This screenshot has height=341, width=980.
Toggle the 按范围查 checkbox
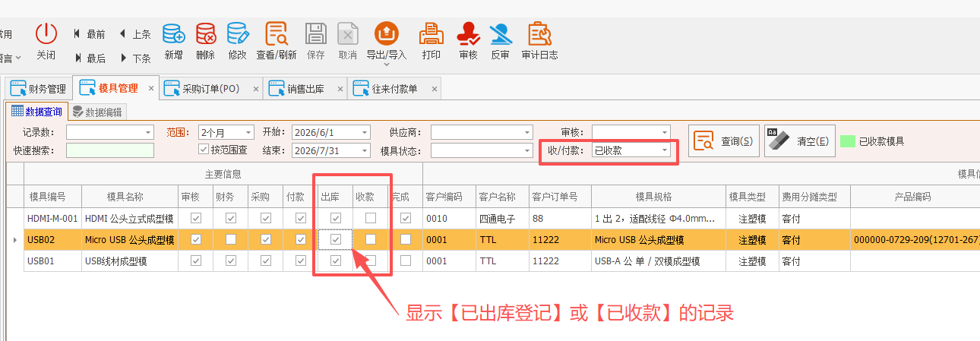(204, 150)
